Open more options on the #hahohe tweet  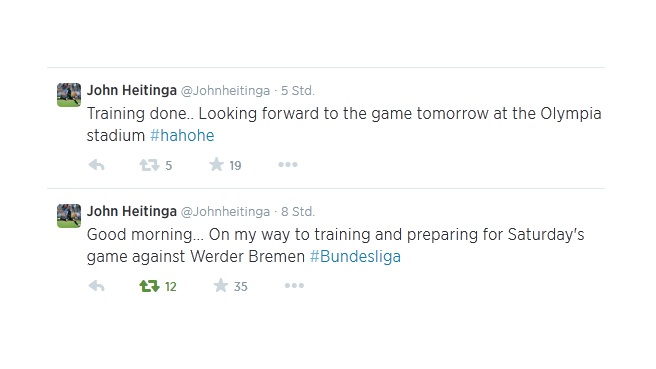click(288, 165)
